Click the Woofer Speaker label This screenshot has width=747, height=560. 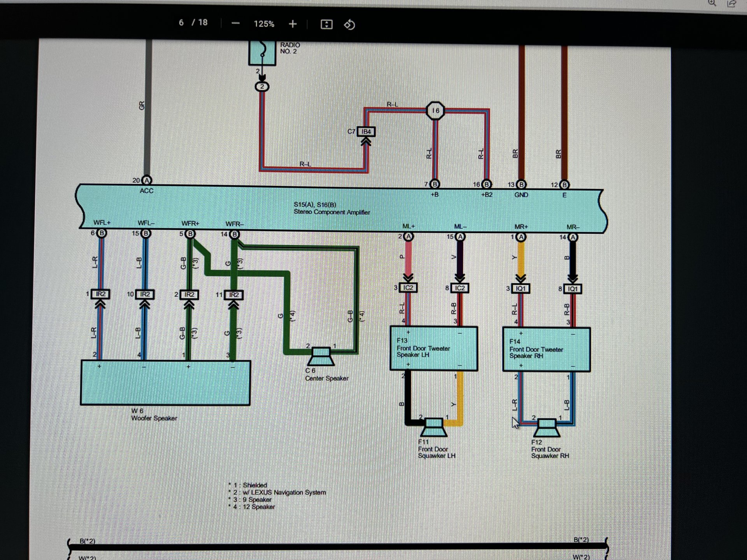154,418
